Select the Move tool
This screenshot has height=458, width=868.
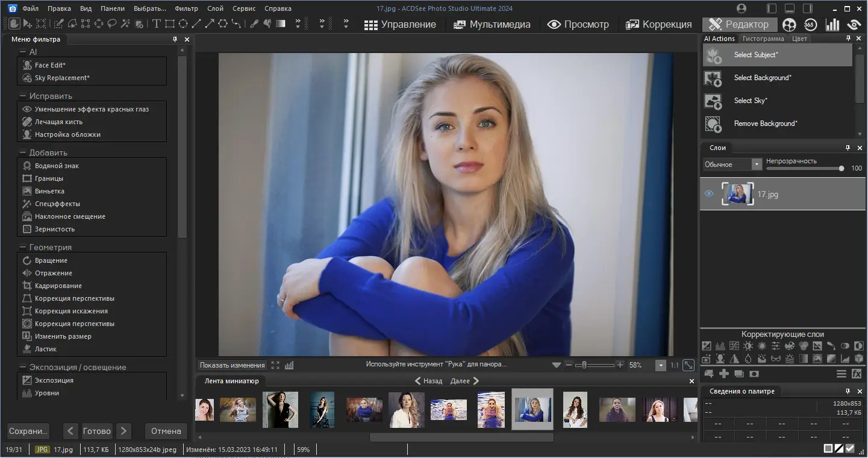(x=28, y=24)
